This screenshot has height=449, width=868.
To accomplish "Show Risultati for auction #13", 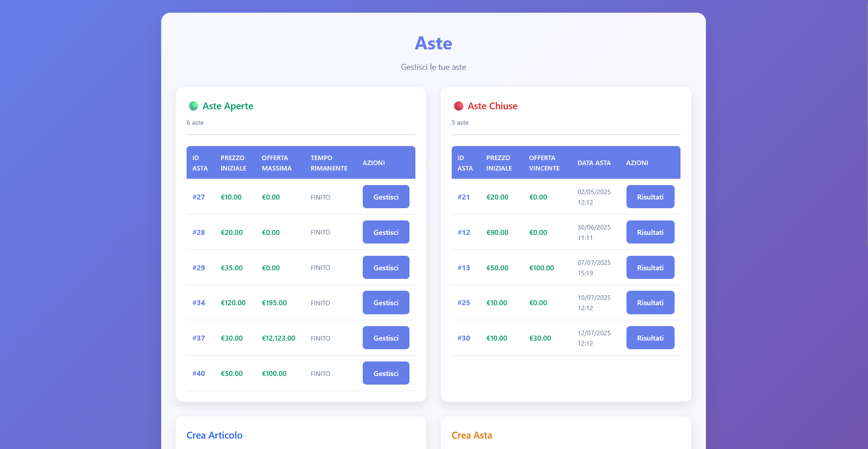I will pyautogui.click(x=650, y=268).
